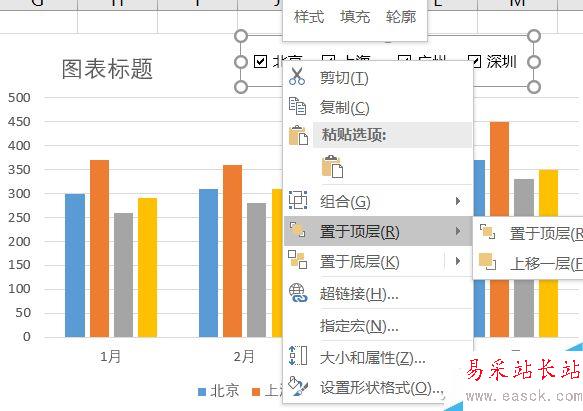The image size is (583, 411).
Task: Expand the 置于底层(K) submenu arrow
Action: coord(458,261)
